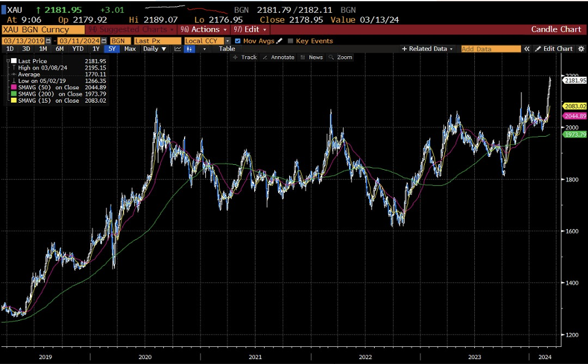The image size is (588, 364).
Task: Click the magenta SMAVG (50) color swatch
Action: click(14, 87)
